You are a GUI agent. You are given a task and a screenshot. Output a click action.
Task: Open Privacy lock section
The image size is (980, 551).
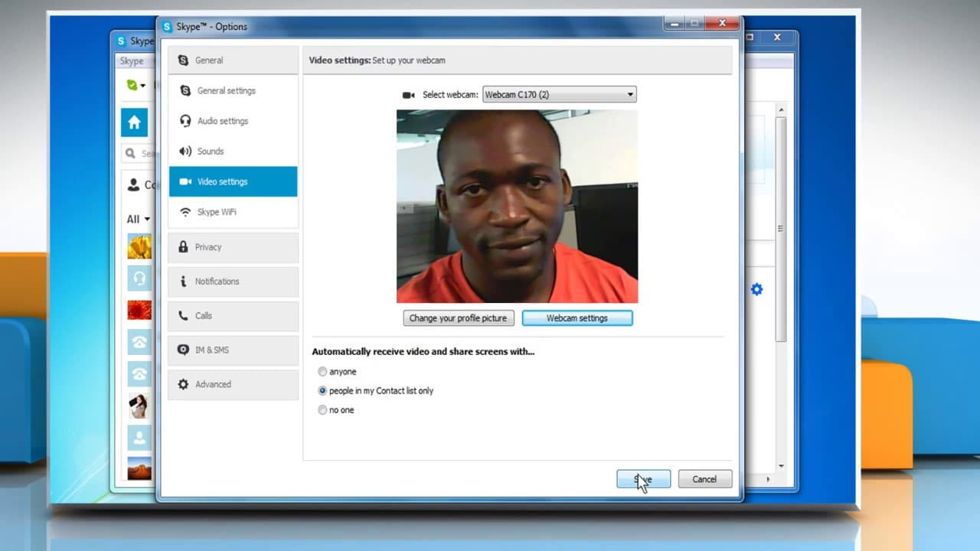(x=234, y=247)
